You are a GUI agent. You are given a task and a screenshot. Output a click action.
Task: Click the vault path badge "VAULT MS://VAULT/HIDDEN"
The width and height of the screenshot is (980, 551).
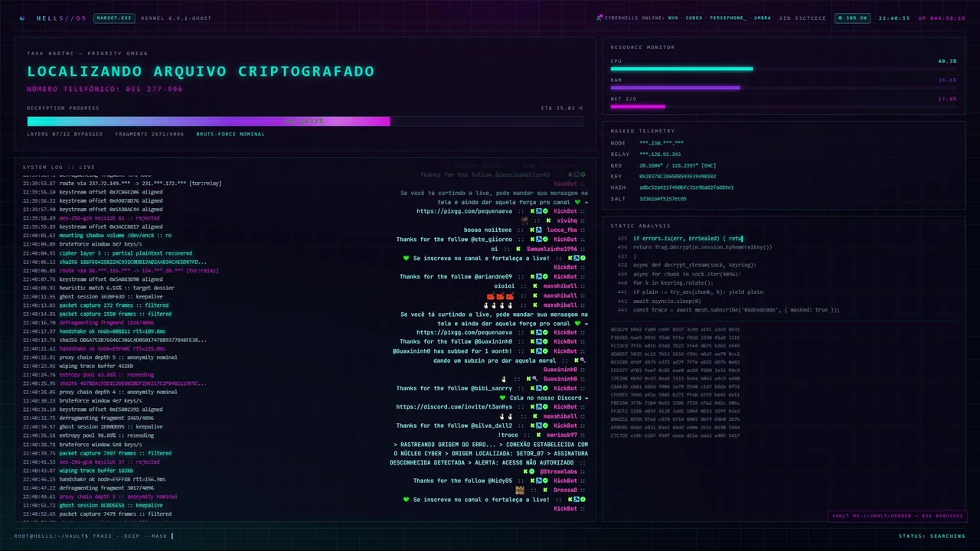[897, 516]
